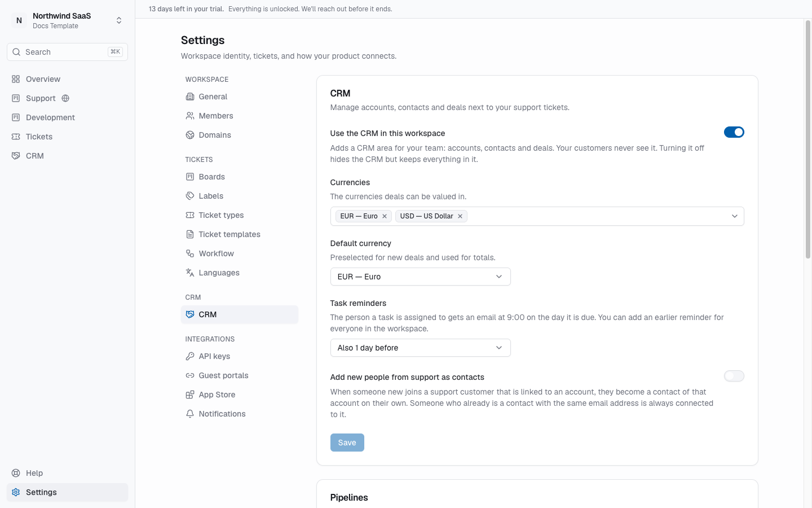Click the globe icon next to Support
Viewport: 812px width, 508px height.
pos(65,98)
